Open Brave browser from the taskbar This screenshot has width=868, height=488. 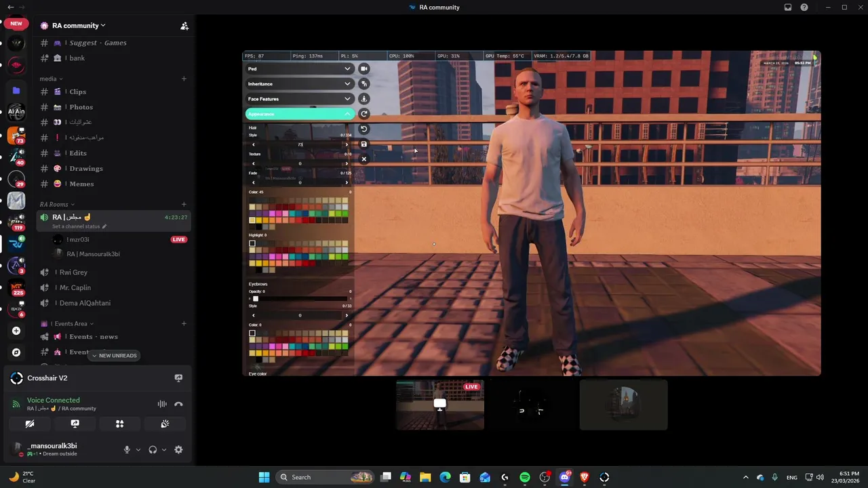tap(585, 477)
